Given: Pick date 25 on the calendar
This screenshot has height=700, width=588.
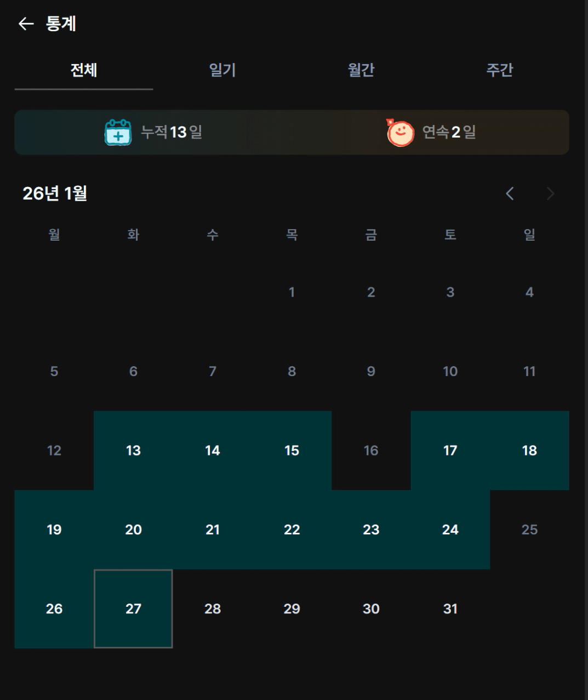Looking at the screenshot, I should click(x=529, y=530).
